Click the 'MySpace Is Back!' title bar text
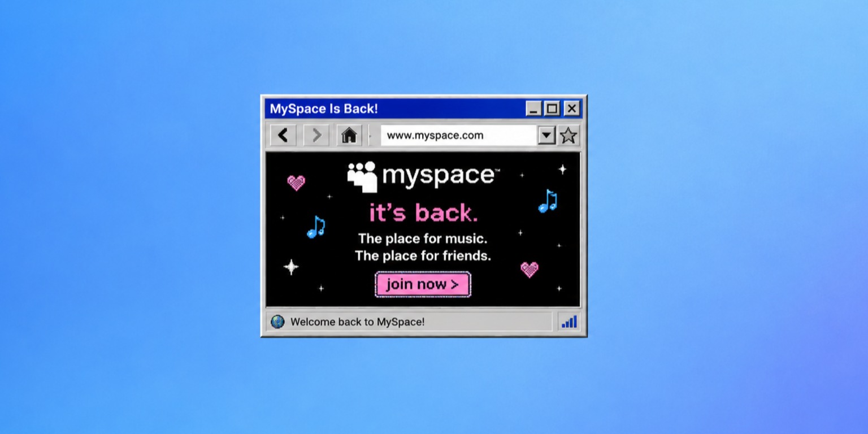This screenshot has height=434, width=868. 324,108
